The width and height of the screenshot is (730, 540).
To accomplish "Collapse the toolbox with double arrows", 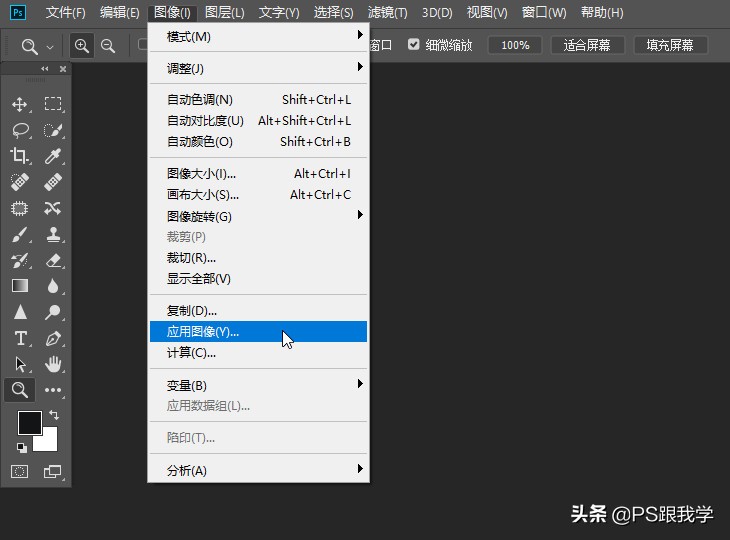I will [x=45, y=69].
